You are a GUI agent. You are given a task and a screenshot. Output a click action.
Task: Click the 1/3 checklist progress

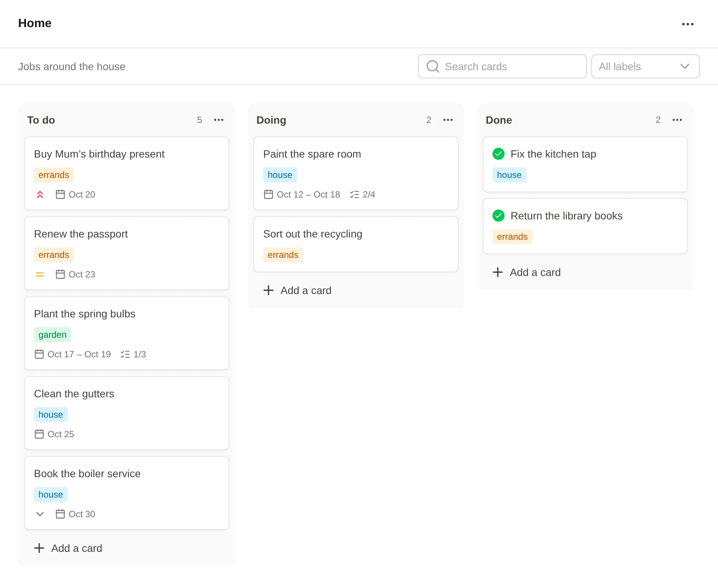tap(140, 354)
